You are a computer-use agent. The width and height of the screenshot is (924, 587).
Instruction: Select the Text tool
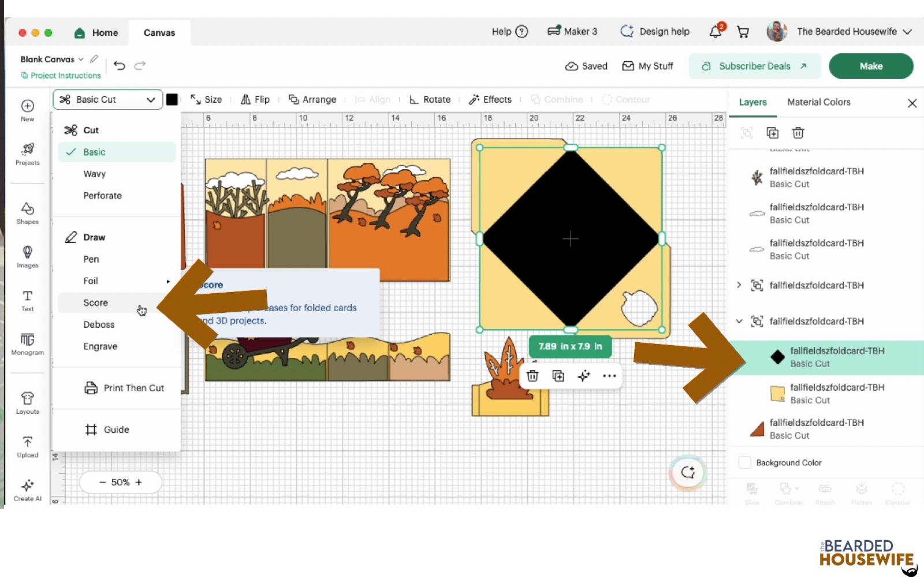tap(27, 300)
